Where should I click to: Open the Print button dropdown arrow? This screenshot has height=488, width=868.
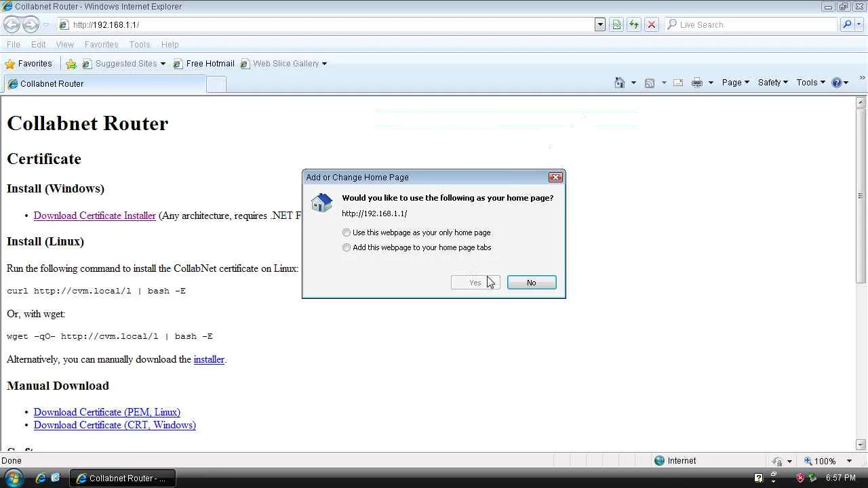(x=711, y=83)
